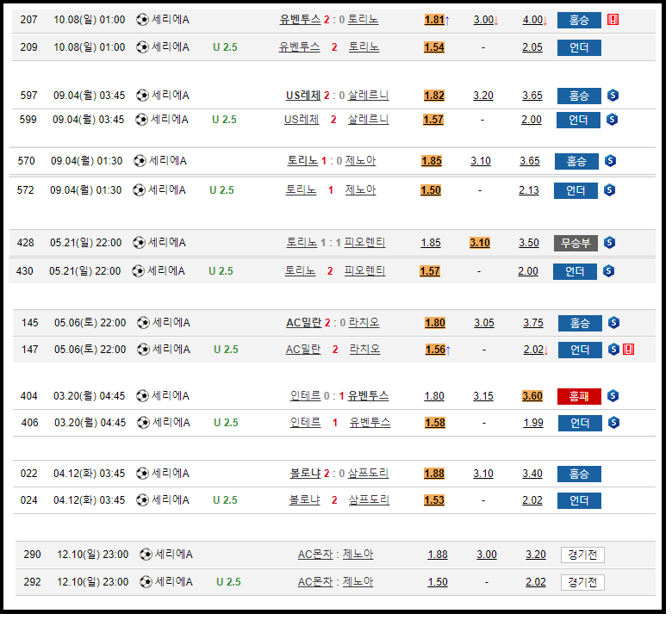
Task: Click the blue S badge beside 홈패
Action: pyautogui.click(x=613, y=396)
